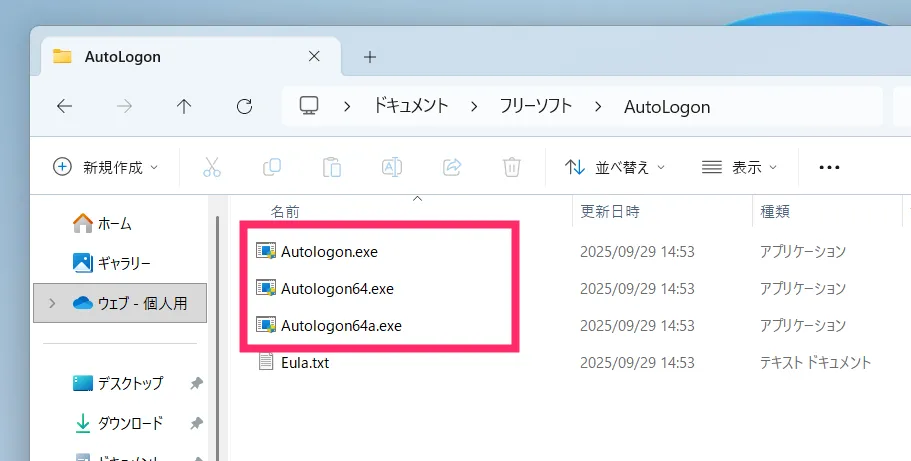Click the date cell of Eula.txt
The height and width of the screenshot is (461, 911).
click(637, 363)
